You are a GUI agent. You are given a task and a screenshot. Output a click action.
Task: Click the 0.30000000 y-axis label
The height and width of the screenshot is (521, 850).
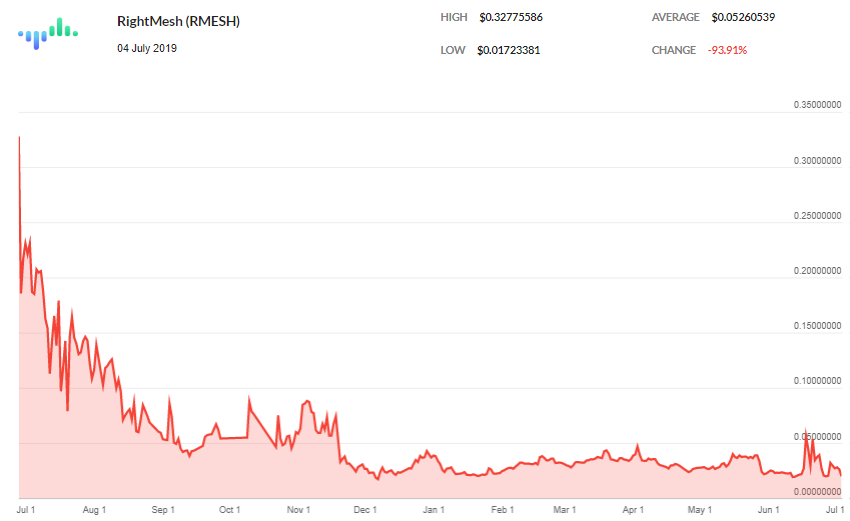817,160
